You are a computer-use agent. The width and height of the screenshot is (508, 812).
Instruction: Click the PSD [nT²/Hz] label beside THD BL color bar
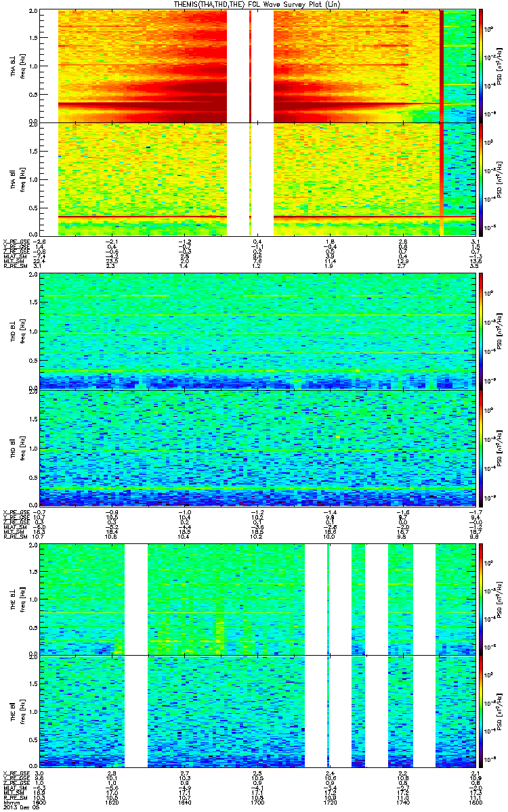(499, 332)
